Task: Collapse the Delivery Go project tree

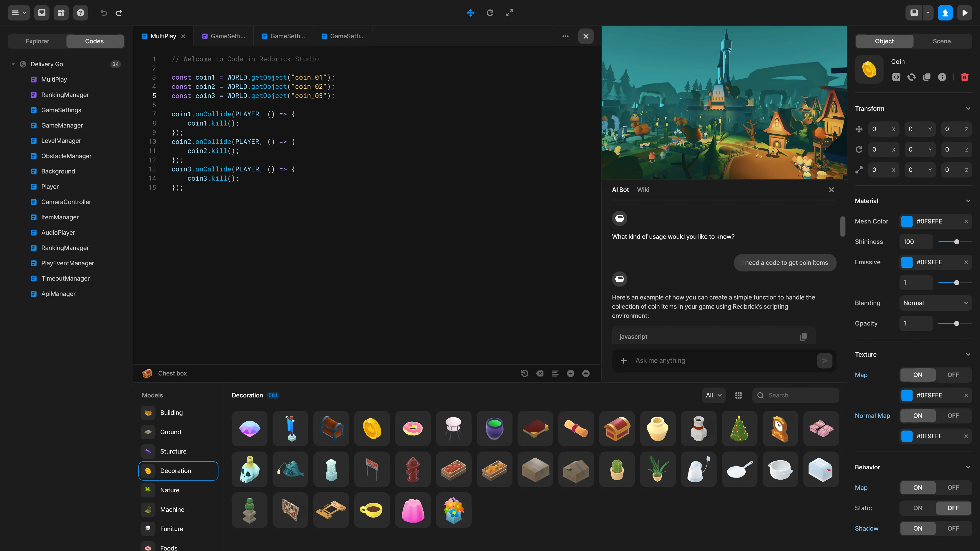Action: click(x=13, y=64)
